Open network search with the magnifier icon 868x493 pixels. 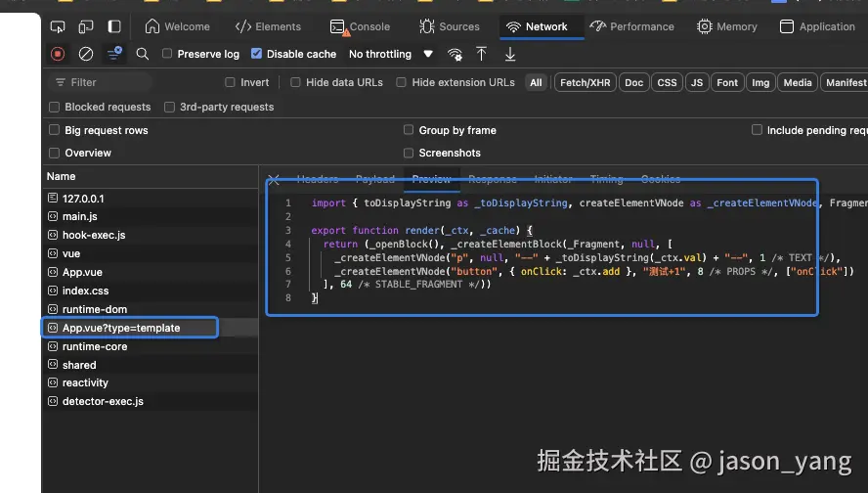point(143,54)
